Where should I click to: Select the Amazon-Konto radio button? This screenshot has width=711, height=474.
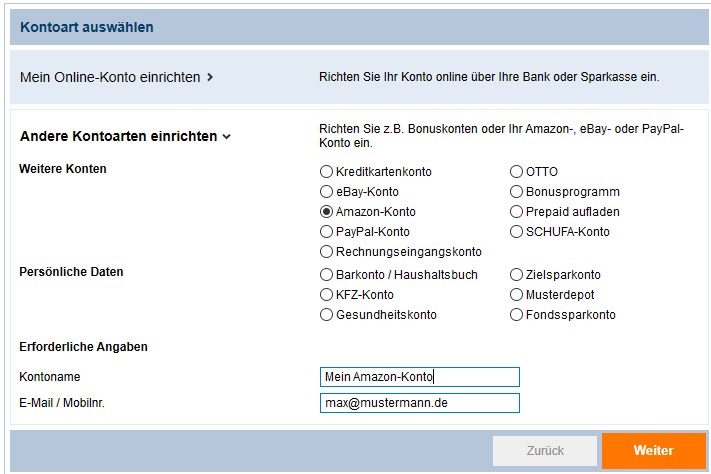(326, 211)
